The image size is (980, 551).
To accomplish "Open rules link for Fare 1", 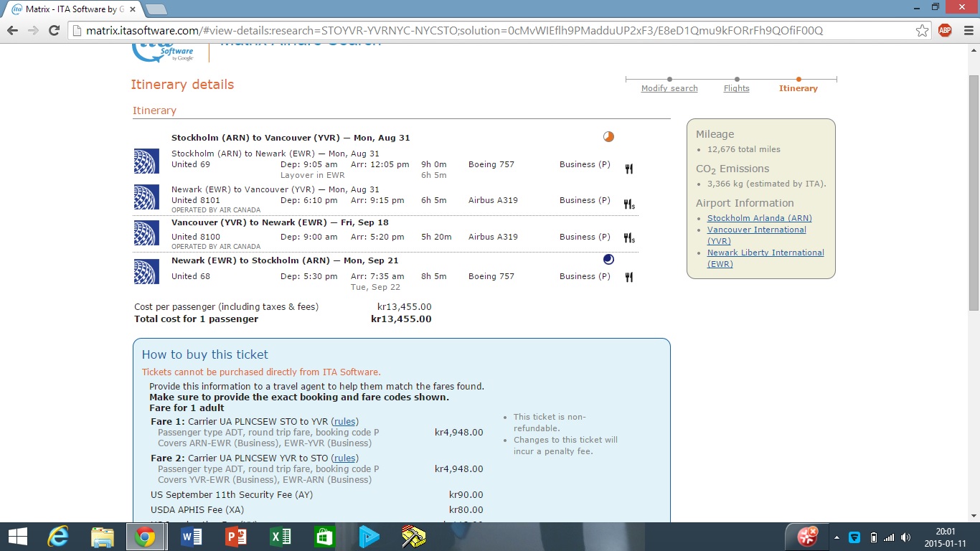I will tap(345, 422).
